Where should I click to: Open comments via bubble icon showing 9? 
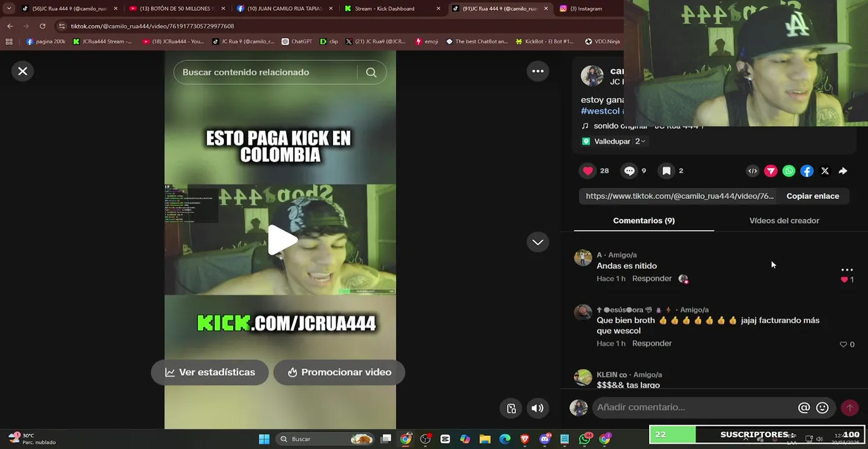(x=629, y=171)
